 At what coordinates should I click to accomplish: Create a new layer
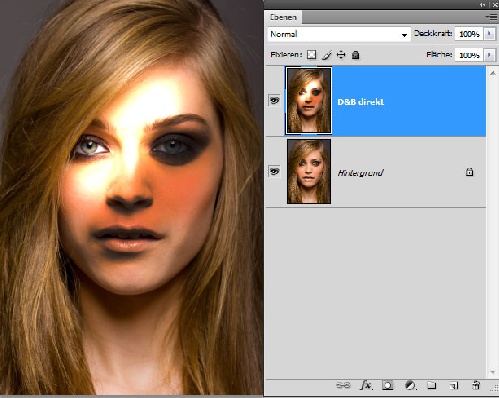454,386
